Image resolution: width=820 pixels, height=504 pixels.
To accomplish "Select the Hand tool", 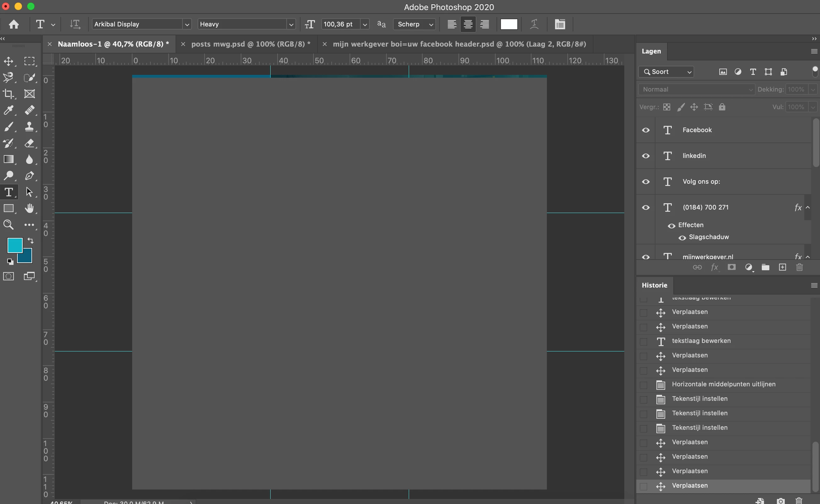I will click(x=29, y=208).
